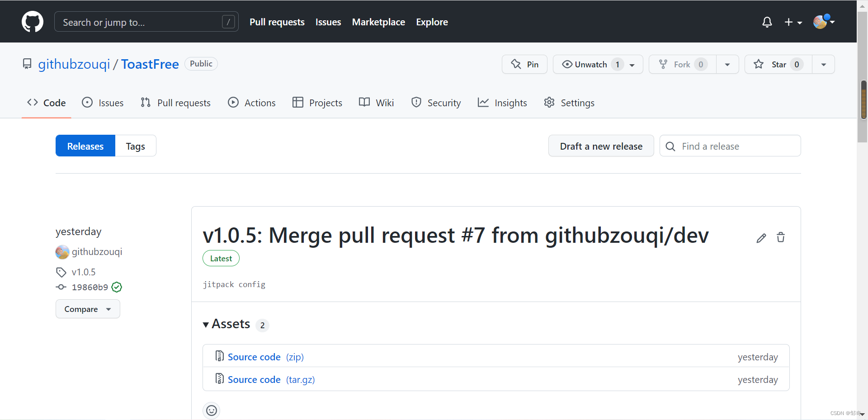The image size is (868, 420).
Task: Open the githubzouqi author avatar in sidebar
Action: (62, 252)
